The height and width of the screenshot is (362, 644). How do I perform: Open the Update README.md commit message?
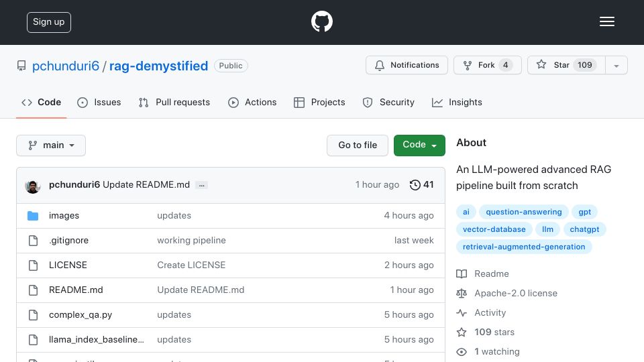coord(146,185)
